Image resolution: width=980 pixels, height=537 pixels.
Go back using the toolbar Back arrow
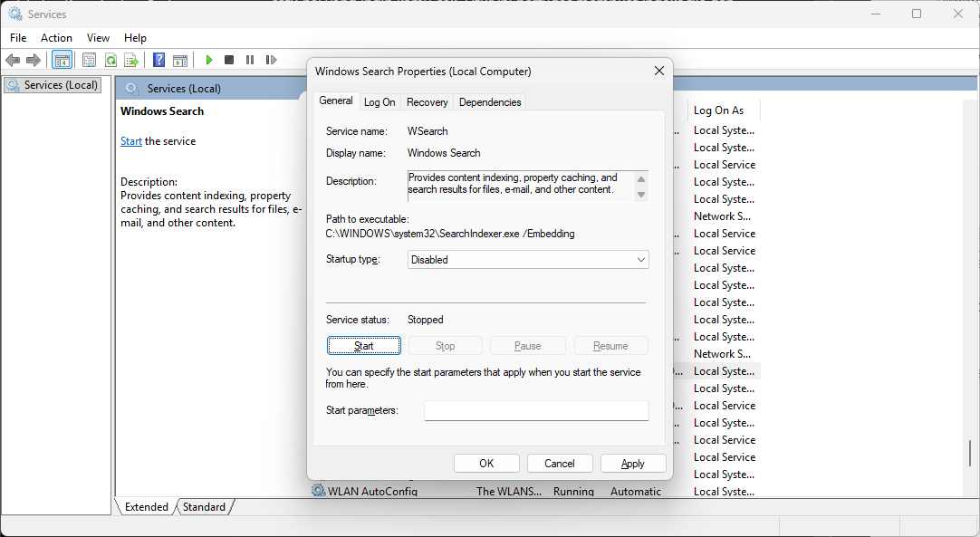tap(13, 60)
